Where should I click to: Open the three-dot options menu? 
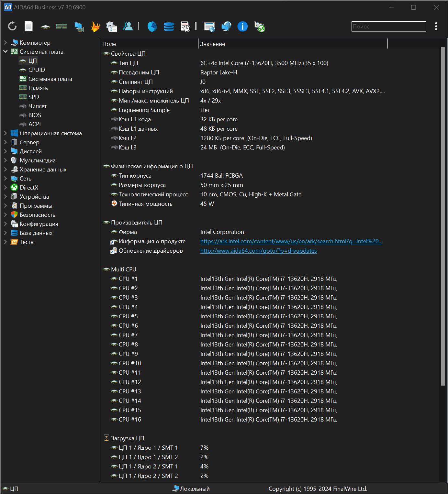[436, 26]
